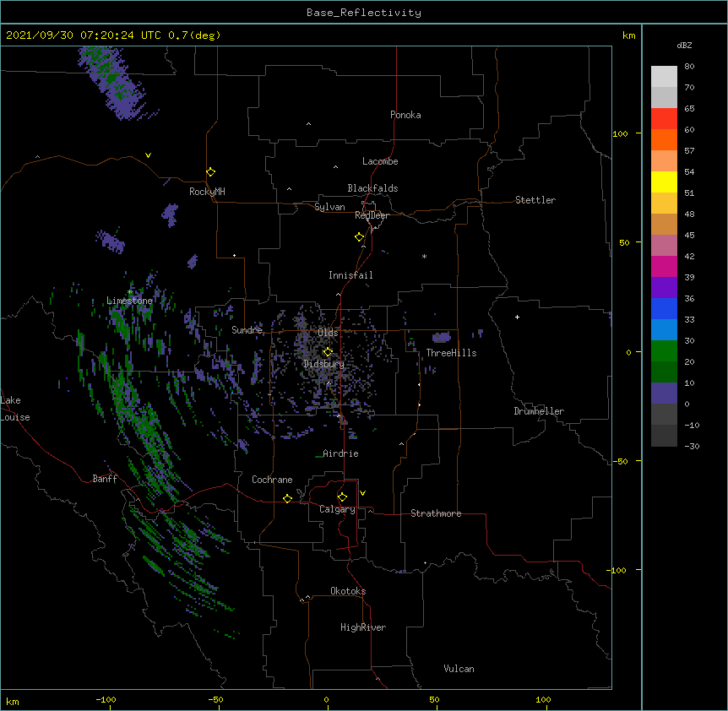
Task: Click the light gray 70–80 dBZ swatch
Action: [x=664, y=76]
